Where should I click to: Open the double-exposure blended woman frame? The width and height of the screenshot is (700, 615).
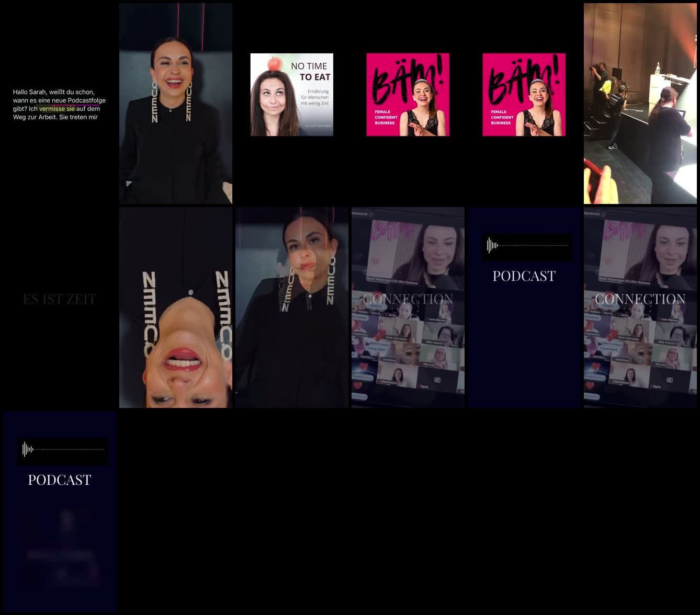(292, 307)
